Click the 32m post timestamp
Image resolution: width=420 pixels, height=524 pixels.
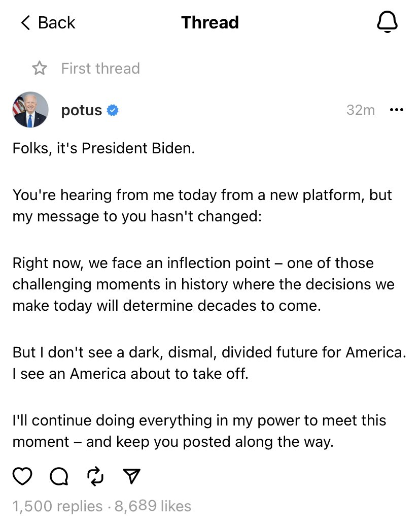[x=361, y=110]
